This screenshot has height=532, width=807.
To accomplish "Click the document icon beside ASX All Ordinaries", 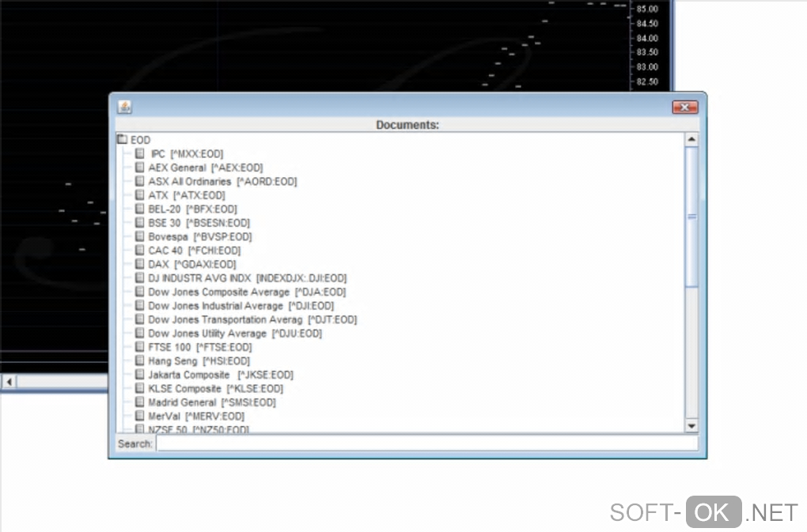I will tap(139, 181).
